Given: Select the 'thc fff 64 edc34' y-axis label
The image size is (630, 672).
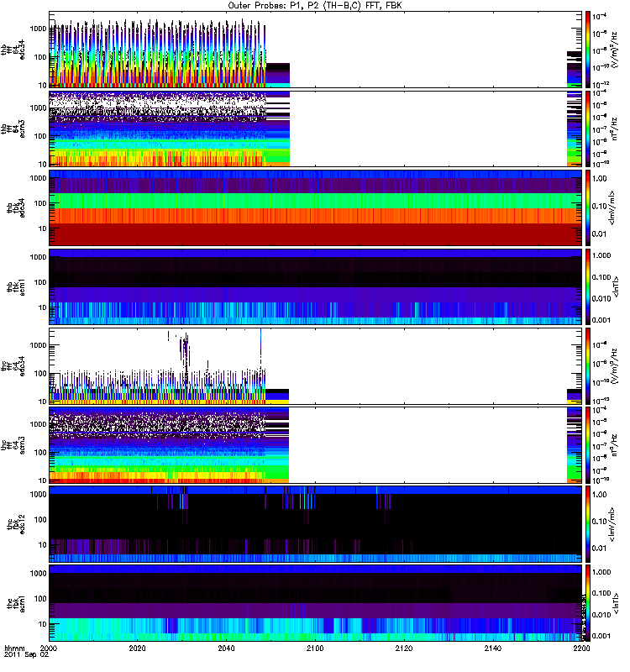Looking at the screenshot, I should tap(13, 366).
